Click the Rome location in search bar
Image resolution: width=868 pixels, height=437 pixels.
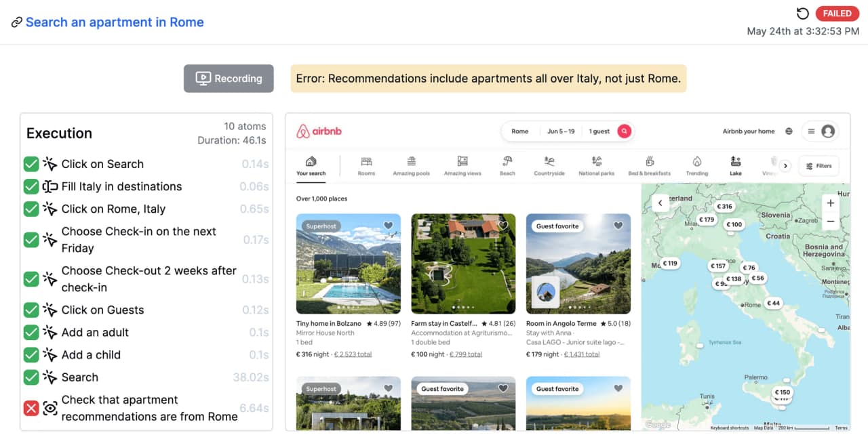(x=520, y=131)
